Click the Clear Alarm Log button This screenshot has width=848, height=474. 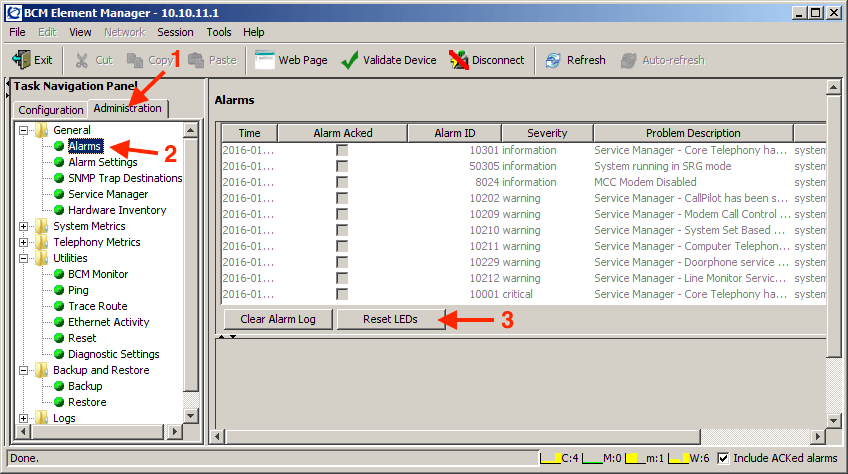pos(278,319)
